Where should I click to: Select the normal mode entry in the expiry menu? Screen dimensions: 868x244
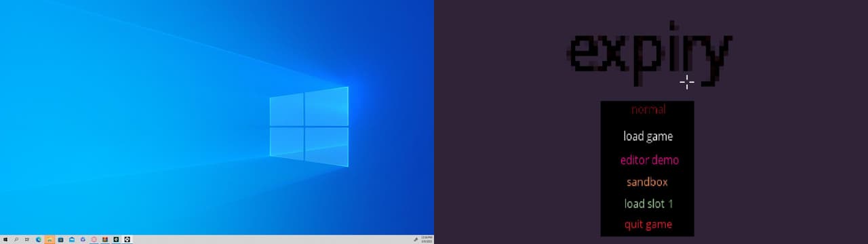(648, 109)
